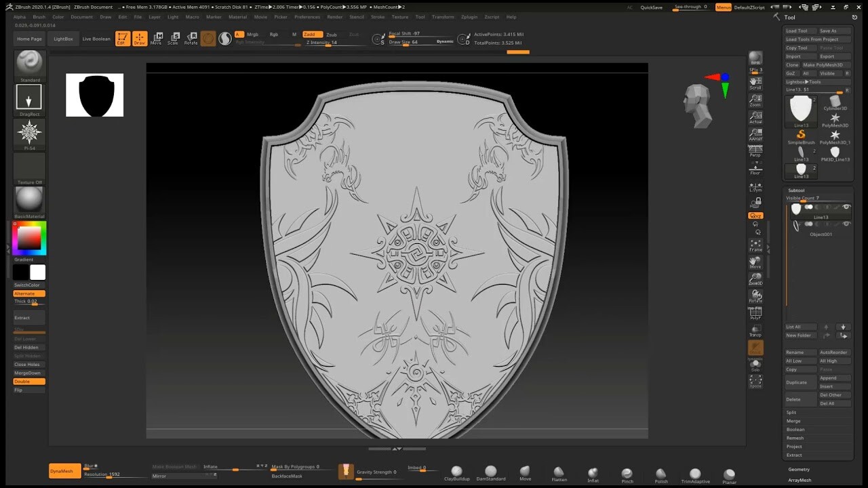Open the Menus dropdown
The width and height of the screenshot is (868, 488).
[722, 7]
